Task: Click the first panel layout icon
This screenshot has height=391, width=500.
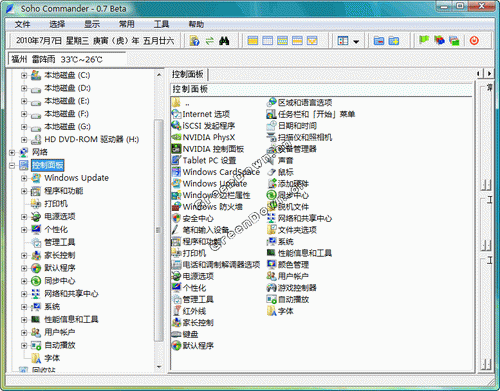Action: click(253, 41)
